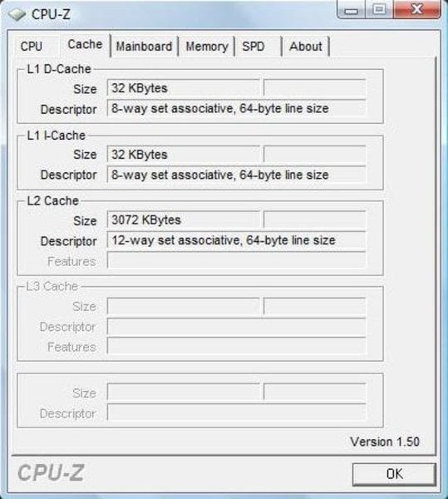Click the empty L2 Cache Features field

click(x=236, y=260)
